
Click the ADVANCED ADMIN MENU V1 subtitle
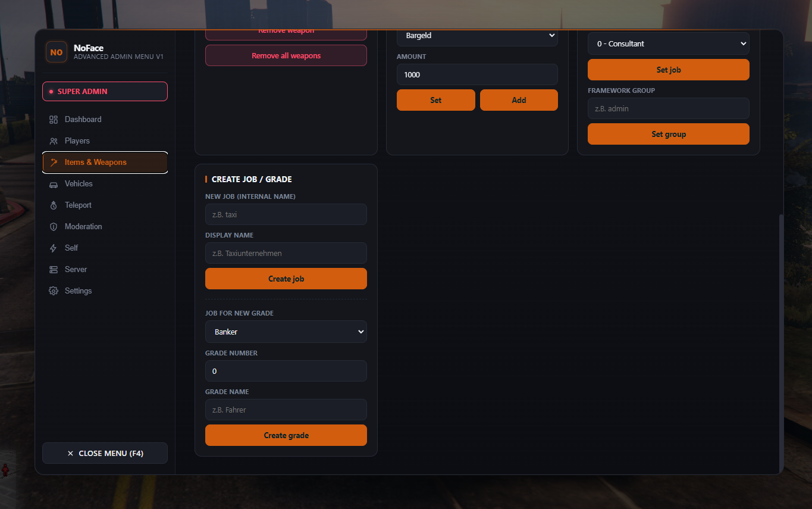(x=118, y=57)
